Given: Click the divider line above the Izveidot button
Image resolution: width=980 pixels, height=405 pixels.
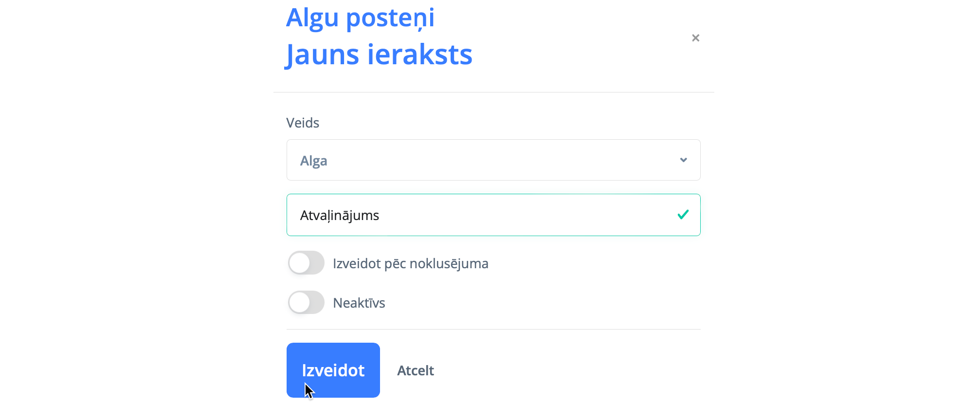Looking at the screenshot, I should click(x=493, y=330).
